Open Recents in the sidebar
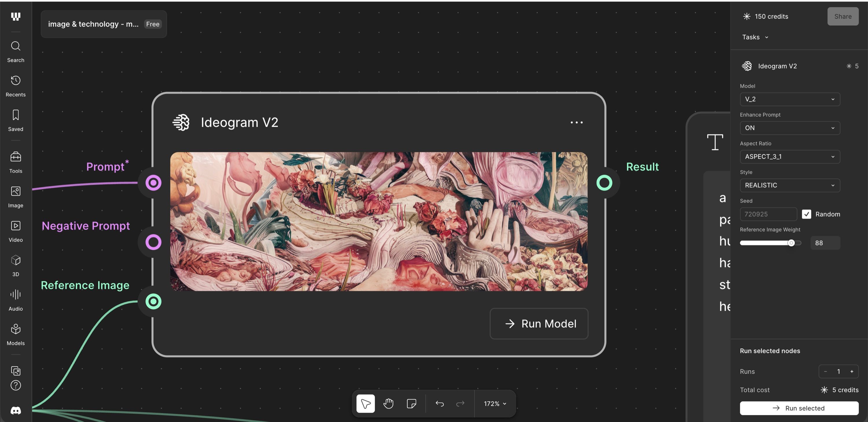868x422 pixels. (x=16, y=86)
